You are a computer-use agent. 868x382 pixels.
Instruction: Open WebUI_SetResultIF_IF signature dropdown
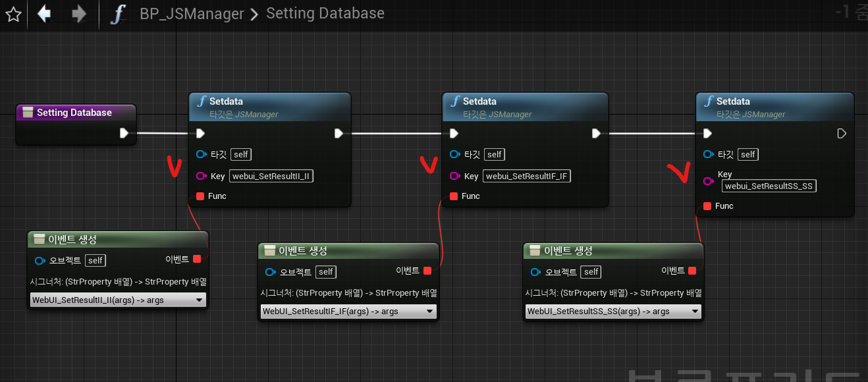tap(348, 312)
